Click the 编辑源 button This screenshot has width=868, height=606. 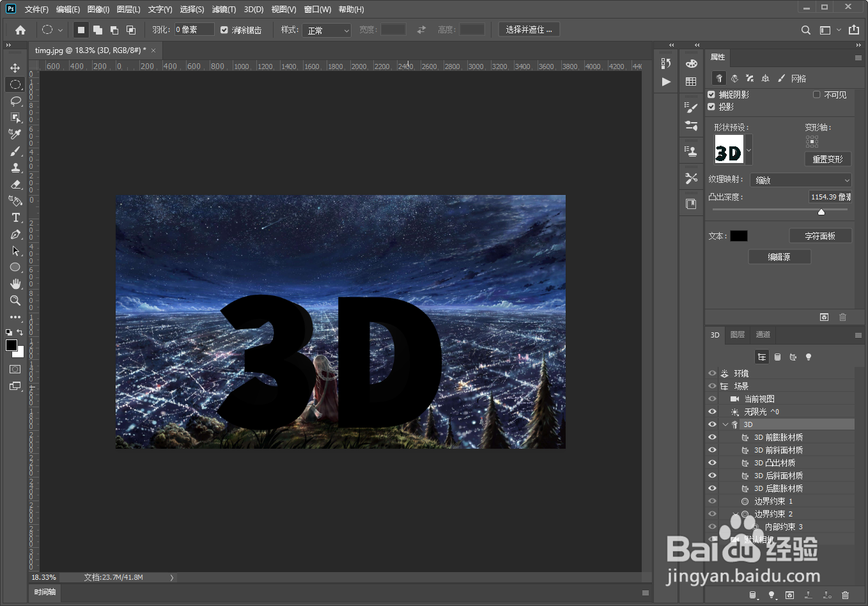pos(779,256)
